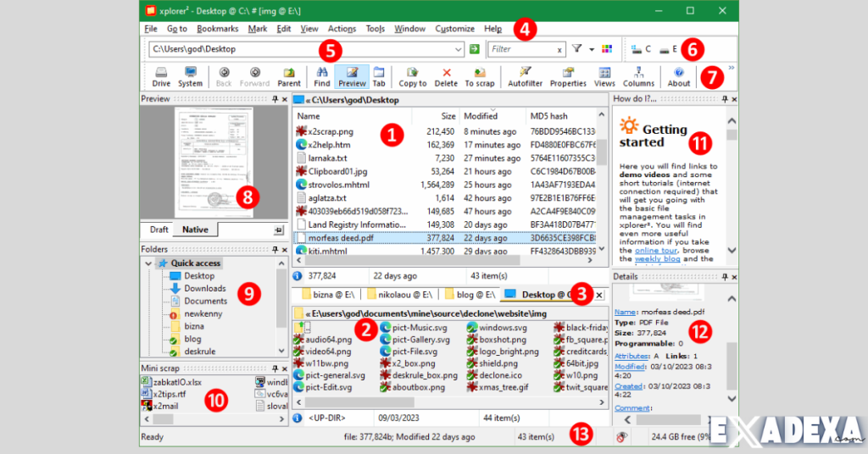
Task: Click the Drive toolbar button
Action: (x=161, y=77)
